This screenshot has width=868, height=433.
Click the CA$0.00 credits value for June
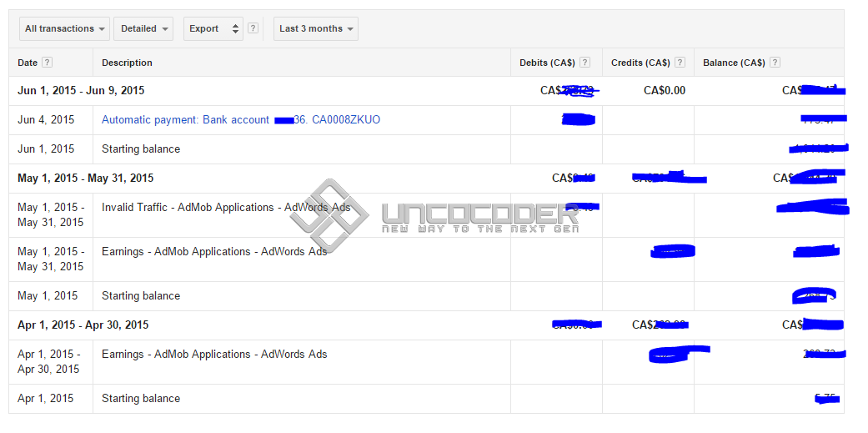665,90
